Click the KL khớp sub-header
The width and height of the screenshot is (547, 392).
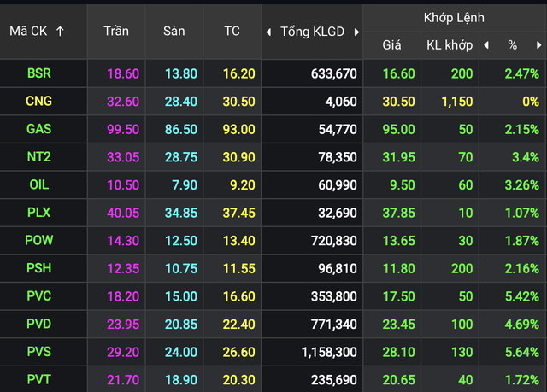(449, 45)
